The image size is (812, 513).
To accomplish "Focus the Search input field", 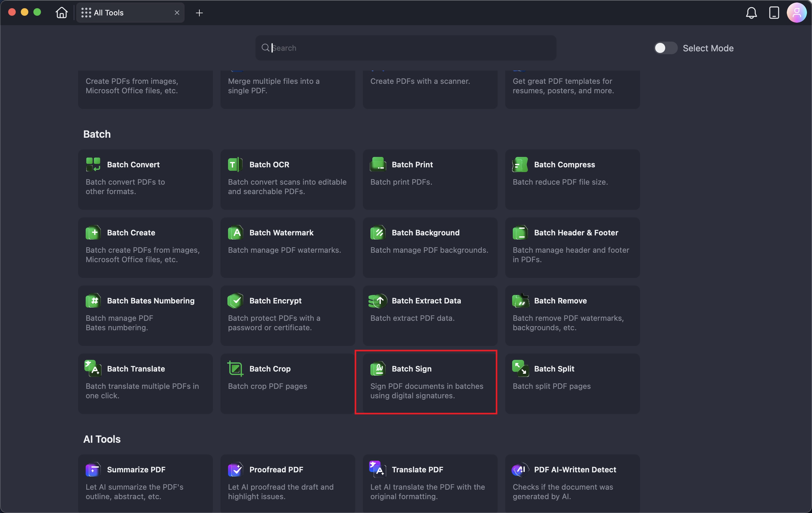I will [406, 48].
